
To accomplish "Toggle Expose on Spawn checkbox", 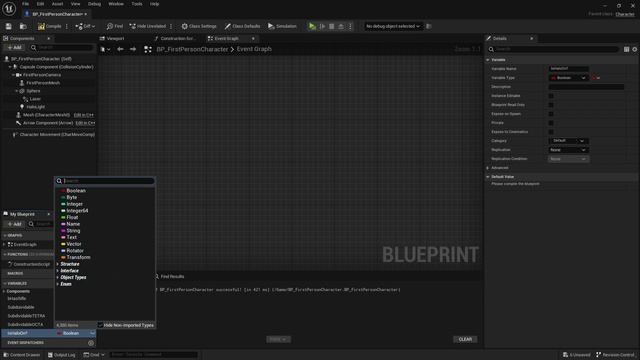I will (551, 114).
